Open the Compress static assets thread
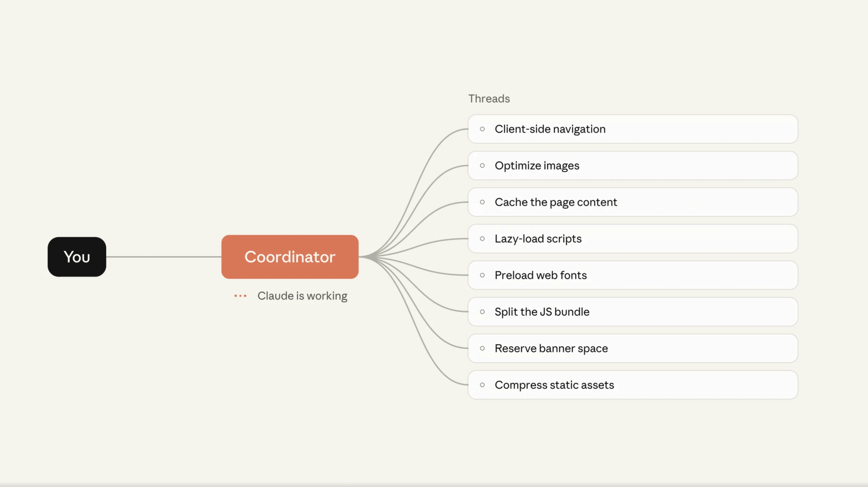Image resolution: width=868 pixels, height=487 pixels. tap(633, 385)
